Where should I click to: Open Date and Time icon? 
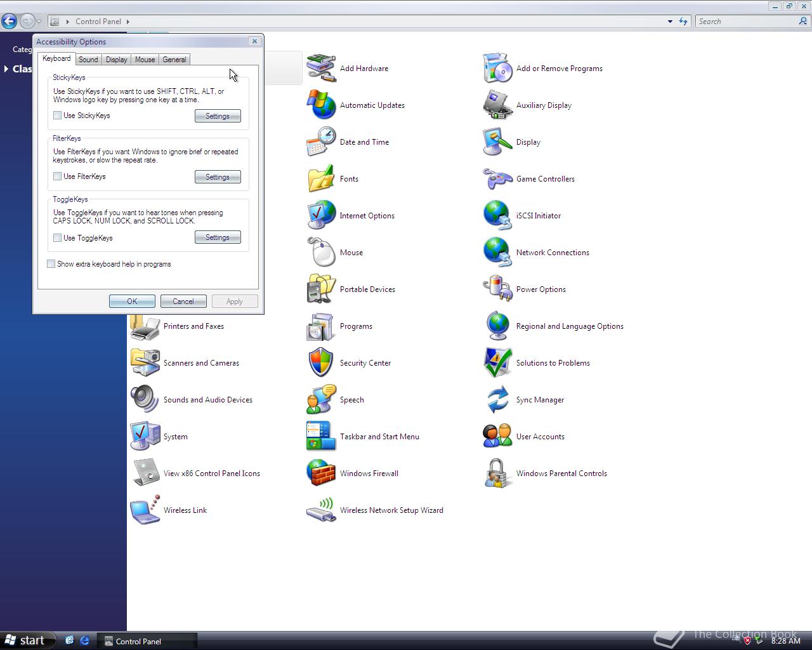pyautogui.click(x=321, y=142)
